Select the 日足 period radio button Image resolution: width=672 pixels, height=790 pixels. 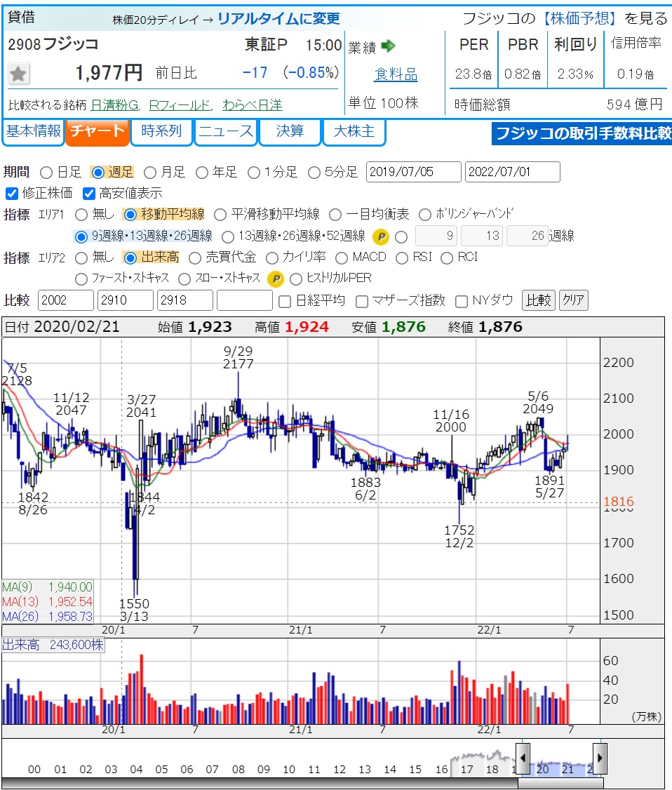tap(46, 173)
